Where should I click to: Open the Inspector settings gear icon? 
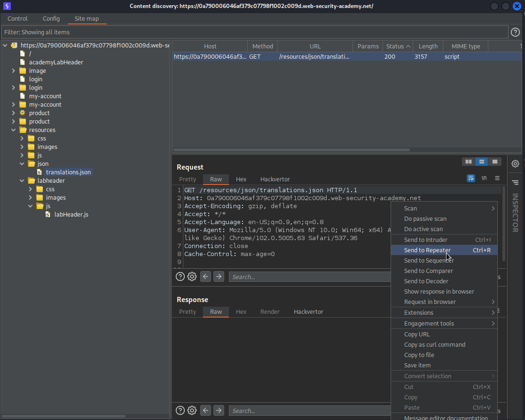(515, 163)
